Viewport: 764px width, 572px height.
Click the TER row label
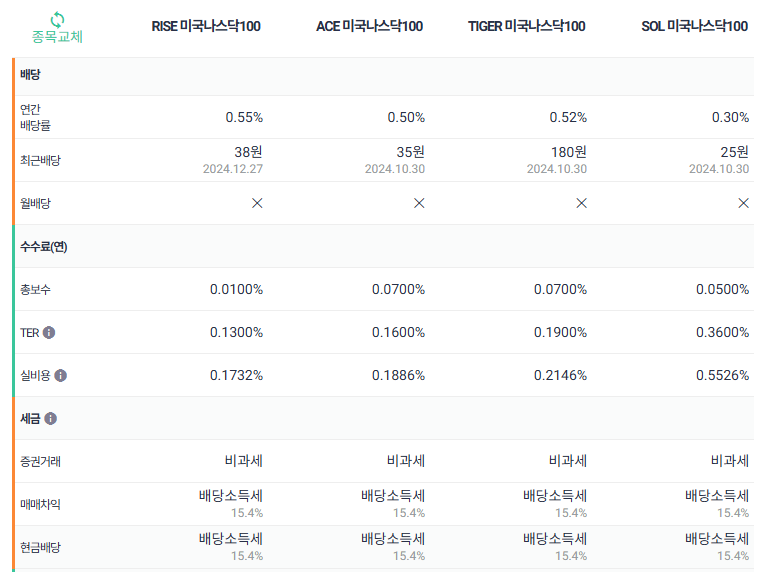[29, 333]
